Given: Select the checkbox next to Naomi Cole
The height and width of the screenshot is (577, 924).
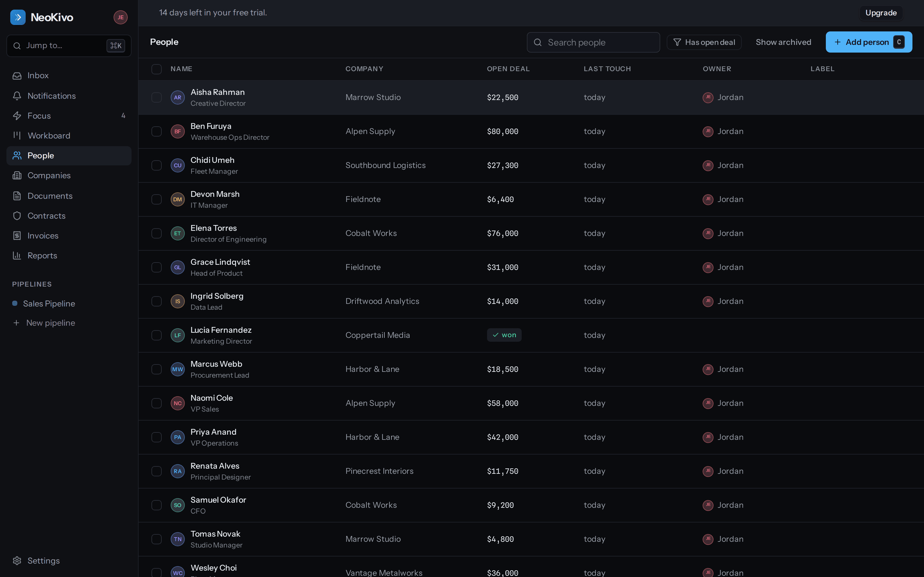Looking at the screenshot, I should 157,403.
